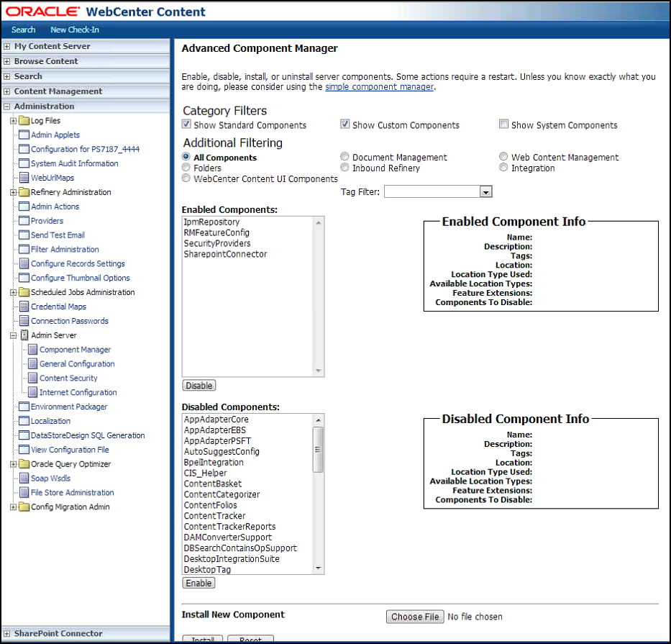
Task: Click the System Audit Information icon
Action: pos(24,163)
